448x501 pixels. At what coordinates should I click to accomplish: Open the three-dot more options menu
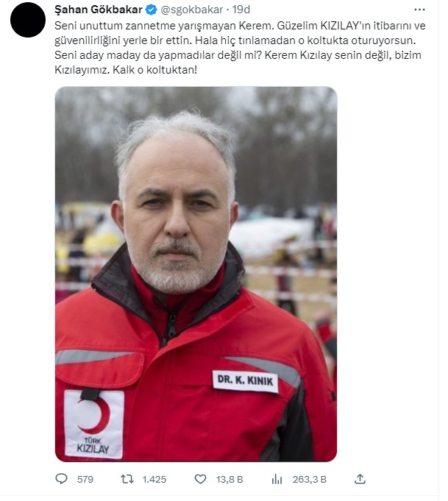click(x=419, y=10)
